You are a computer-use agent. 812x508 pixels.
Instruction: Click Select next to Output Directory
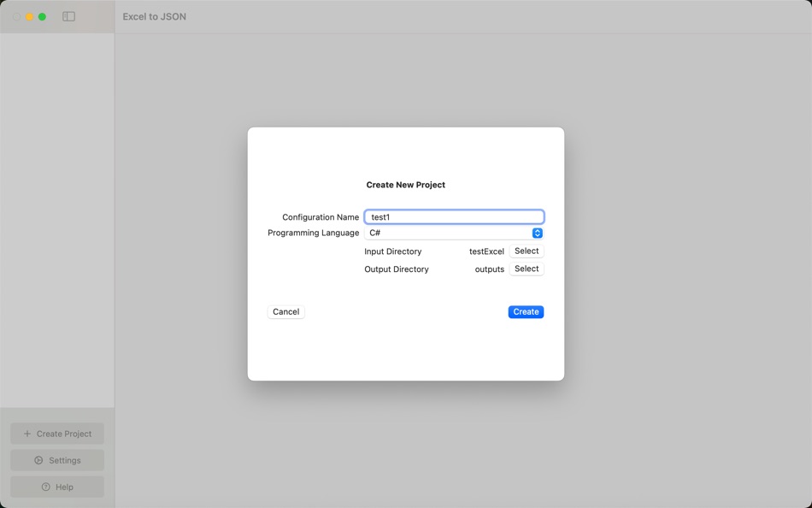coord(526,269)
